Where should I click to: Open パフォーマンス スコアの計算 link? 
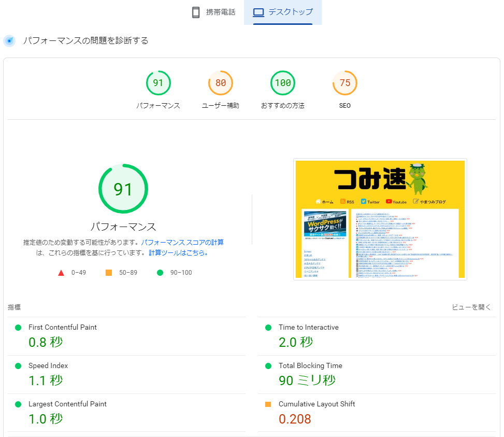click(x=182, y=242)
